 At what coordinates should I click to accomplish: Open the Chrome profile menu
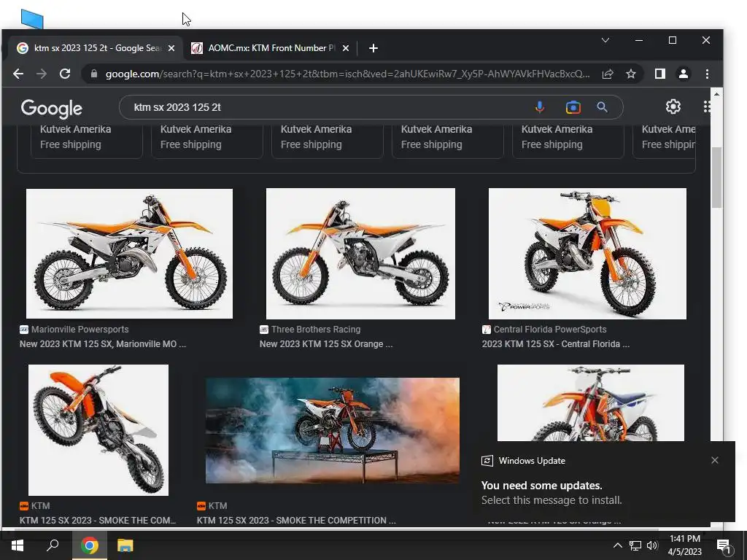click(683, 74)
